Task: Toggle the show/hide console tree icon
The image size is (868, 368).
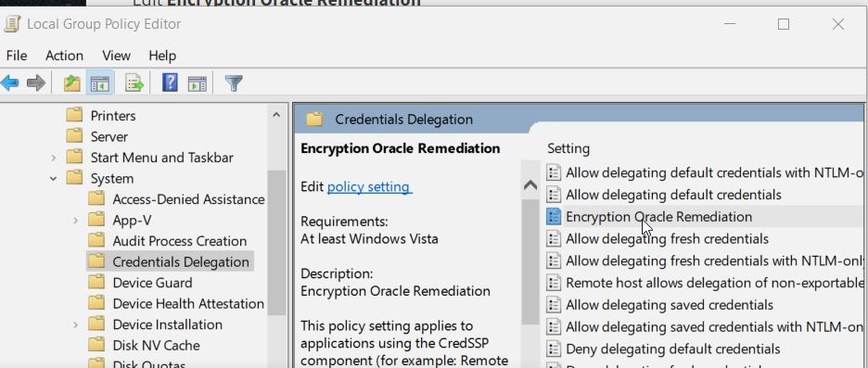Action: click(x=100, y=83)
